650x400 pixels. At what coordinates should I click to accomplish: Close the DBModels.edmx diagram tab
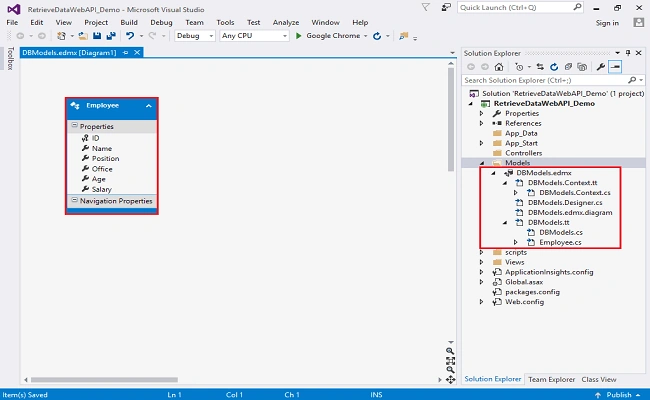(x=137, y=53)
